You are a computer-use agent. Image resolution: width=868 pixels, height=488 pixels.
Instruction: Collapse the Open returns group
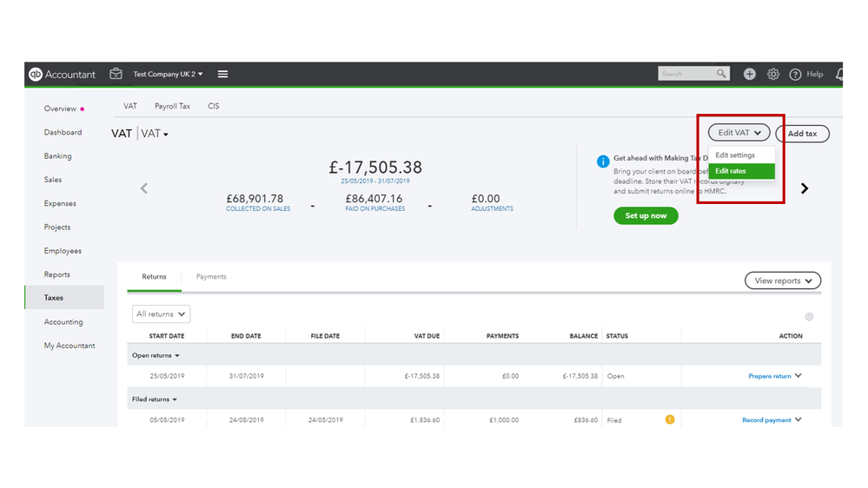pyautogui.click(x=156, y=355)
